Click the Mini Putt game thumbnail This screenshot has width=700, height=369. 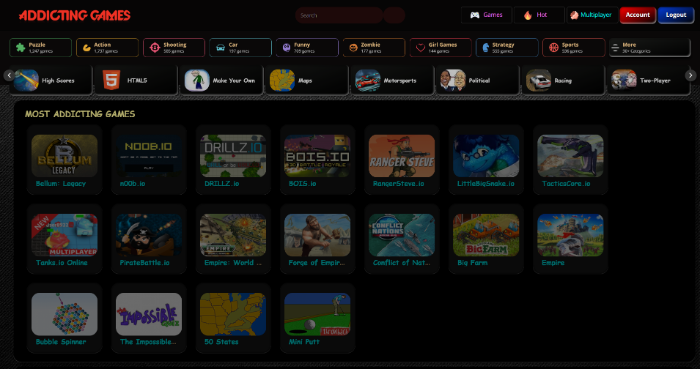(317, 314)
